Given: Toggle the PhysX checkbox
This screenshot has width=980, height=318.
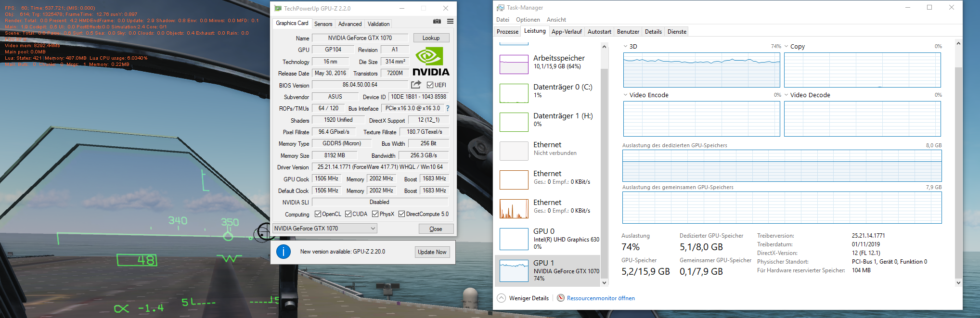Looking at the screenshot, I should pyautogui.click(x=375, y=214).
